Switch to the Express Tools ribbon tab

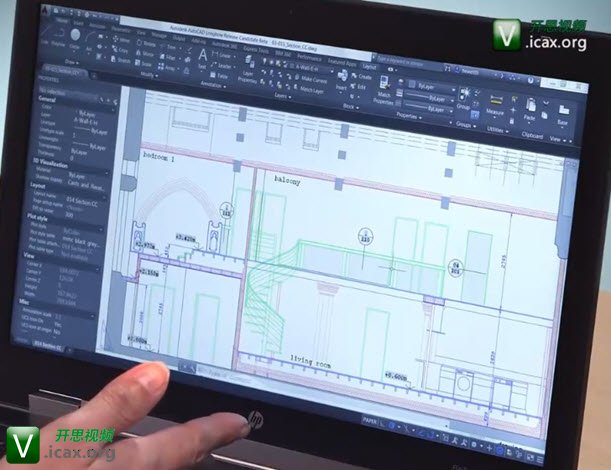coord(256,49)
